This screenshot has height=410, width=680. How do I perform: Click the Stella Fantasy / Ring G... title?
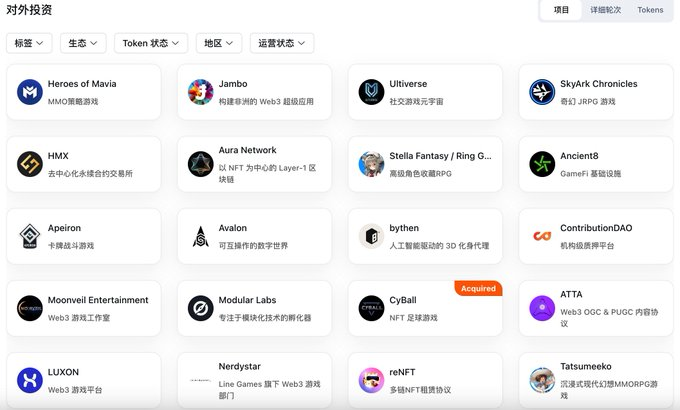point(440,156)
